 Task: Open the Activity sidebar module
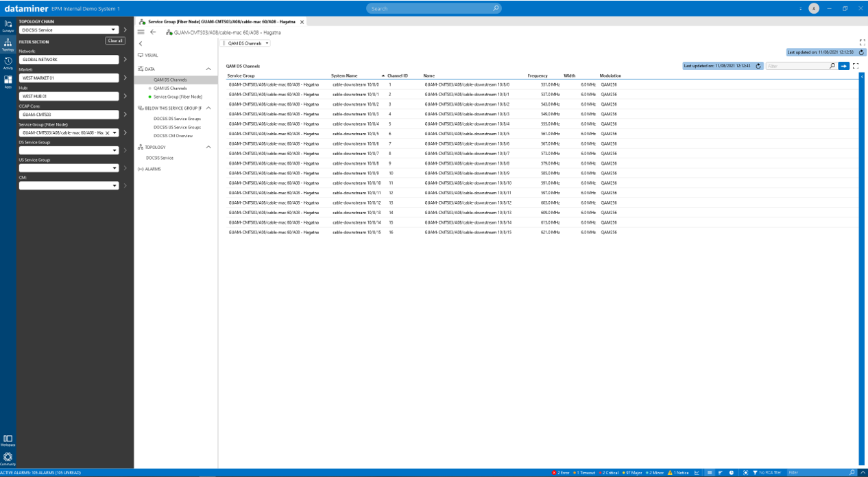8,62
